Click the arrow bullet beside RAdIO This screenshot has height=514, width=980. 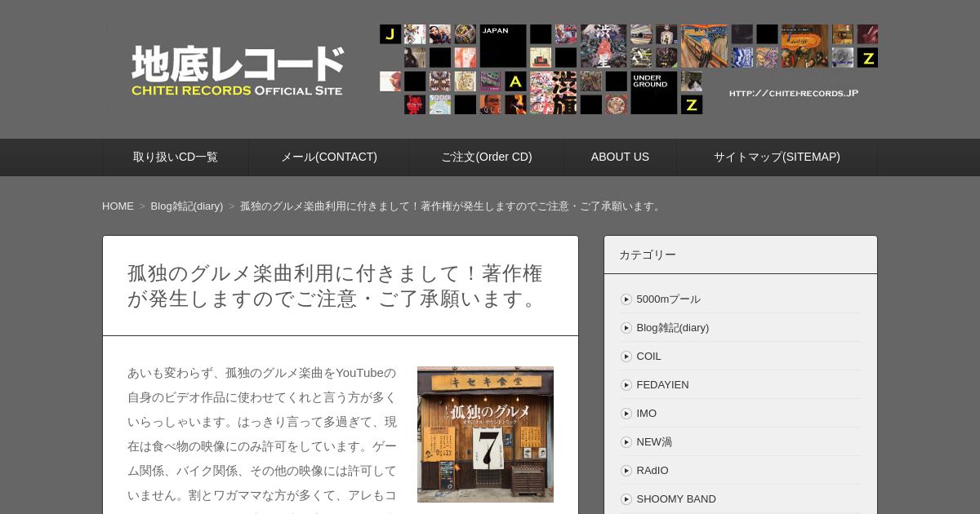626,471
